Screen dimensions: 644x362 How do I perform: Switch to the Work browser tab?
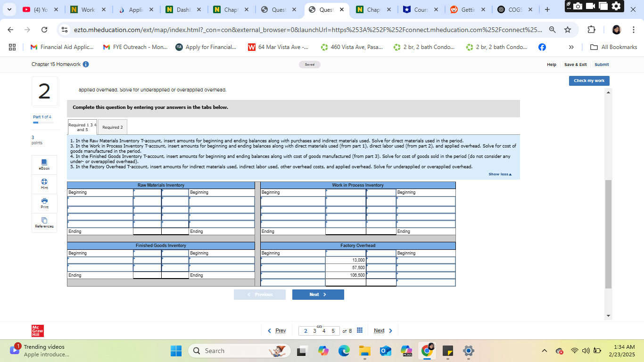point(88,9)
